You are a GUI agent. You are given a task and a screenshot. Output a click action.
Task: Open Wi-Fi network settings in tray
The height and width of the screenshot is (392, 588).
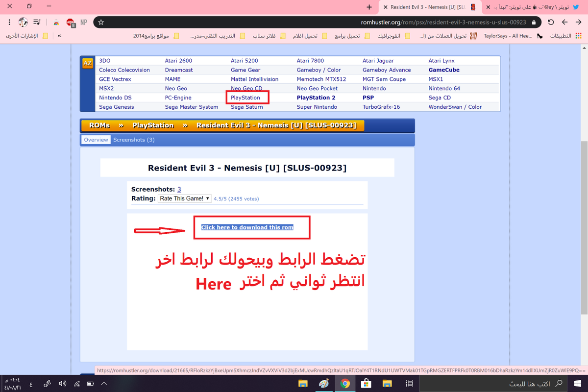(x=76, y=383)
